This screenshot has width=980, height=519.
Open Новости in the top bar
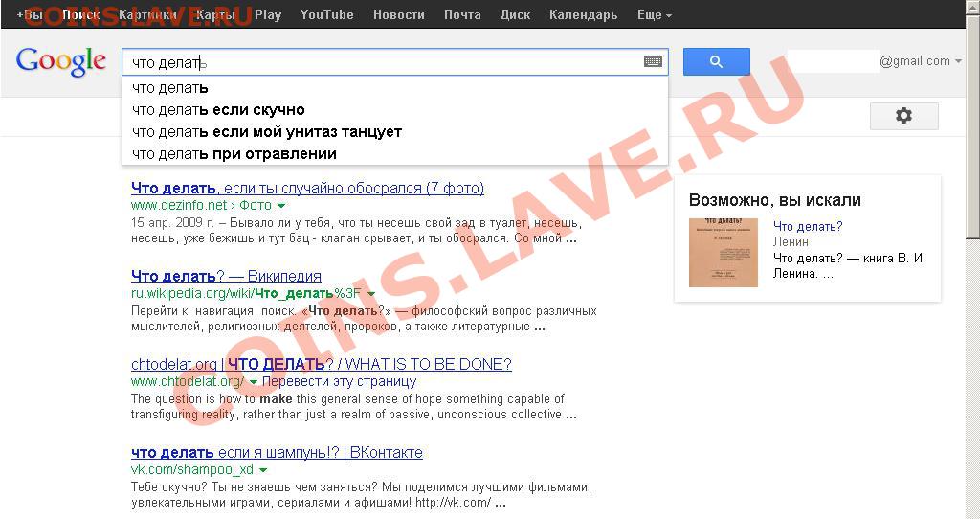[x=399, y=14]
